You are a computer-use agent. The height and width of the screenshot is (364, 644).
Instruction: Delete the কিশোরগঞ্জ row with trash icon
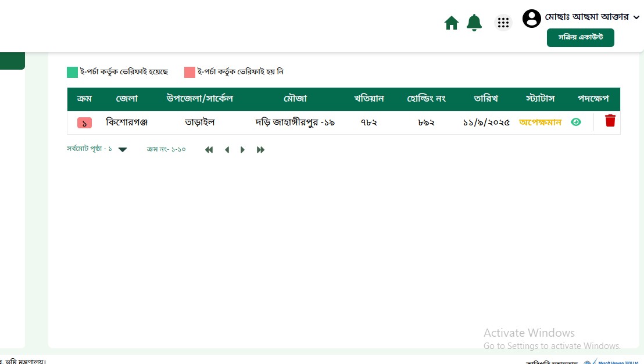(610, 121)
